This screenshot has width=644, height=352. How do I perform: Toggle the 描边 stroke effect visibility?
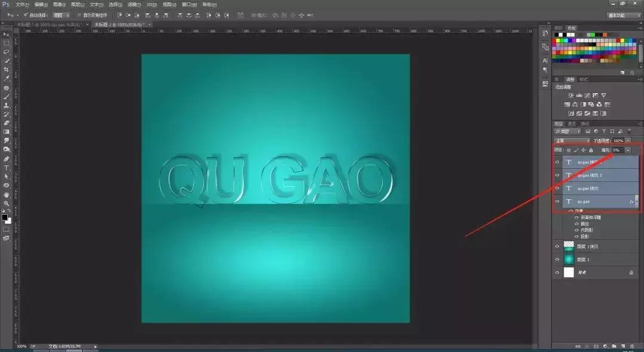(577, 224)
